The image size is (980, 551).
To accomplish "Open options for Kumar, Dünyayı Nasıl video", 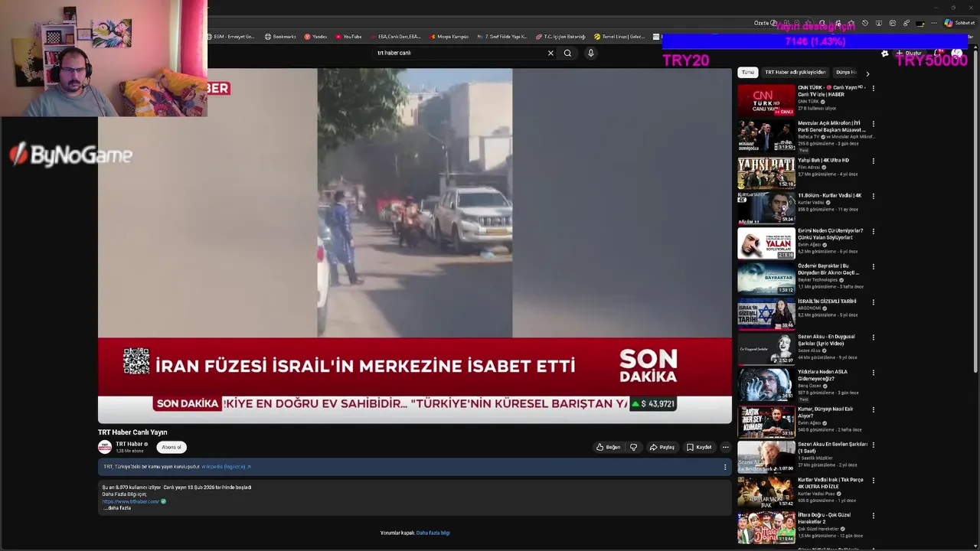I will 874,409.
